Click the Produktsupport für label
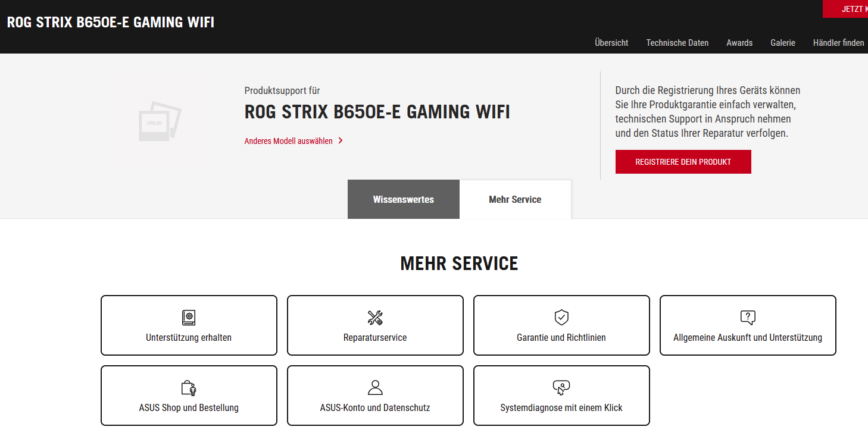Image resolution: width=868 pixels, height=433 pixels. pyautogui.click(x=282, y=91)
